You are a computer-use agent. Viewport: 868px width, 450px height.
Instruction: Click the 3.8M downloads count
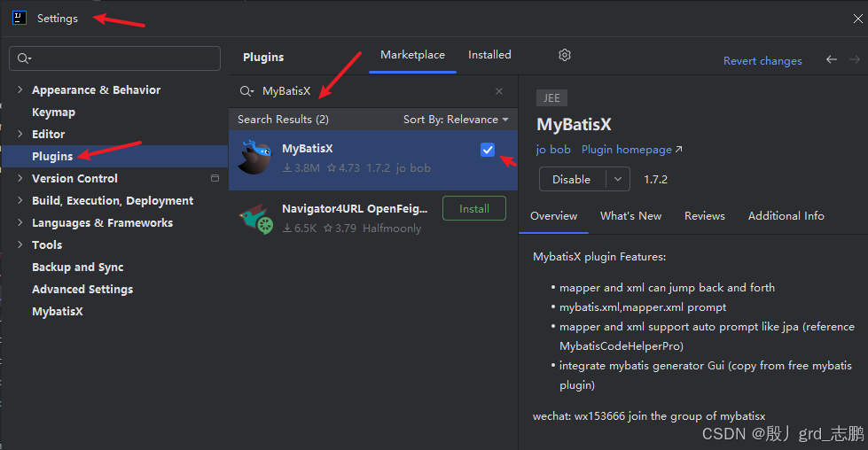(x=301, y=167)
